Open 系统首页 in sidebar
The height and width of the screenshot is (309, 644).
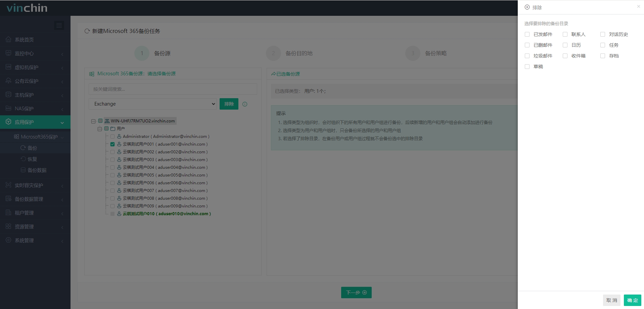35,40
